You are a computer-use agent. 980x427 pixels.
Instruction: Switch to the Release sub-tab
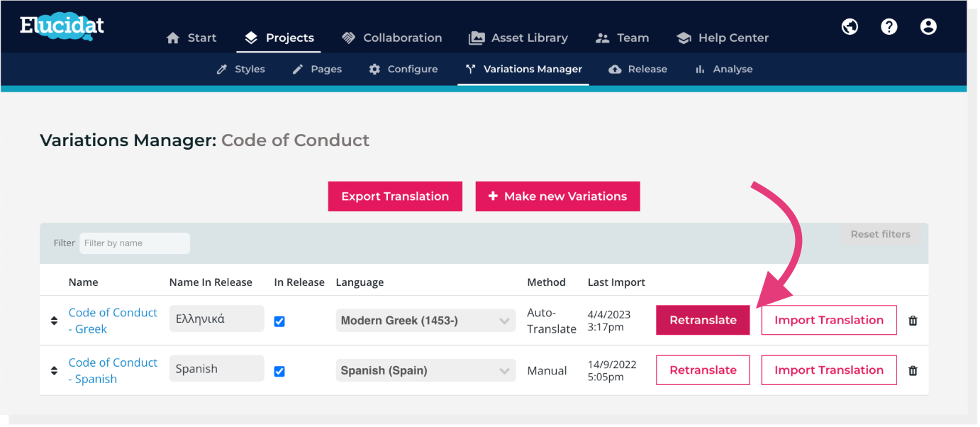click(x=637, y=70)
